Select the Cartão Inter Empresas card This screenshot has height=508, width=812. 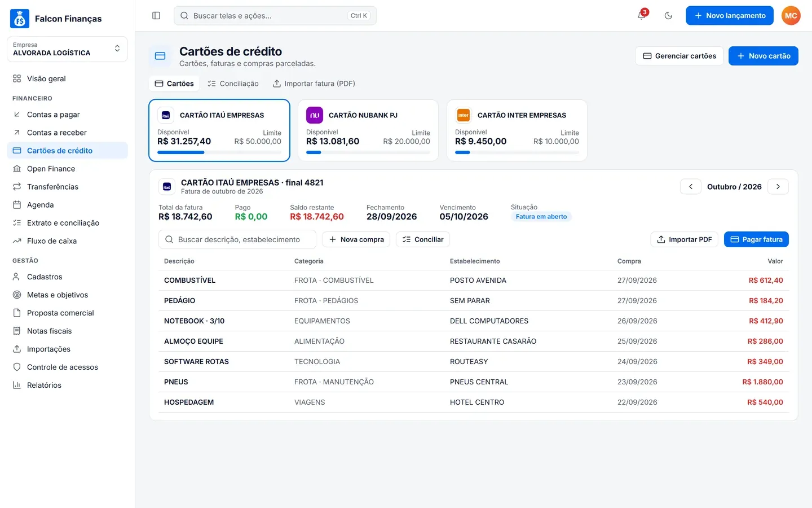(517, 130)
